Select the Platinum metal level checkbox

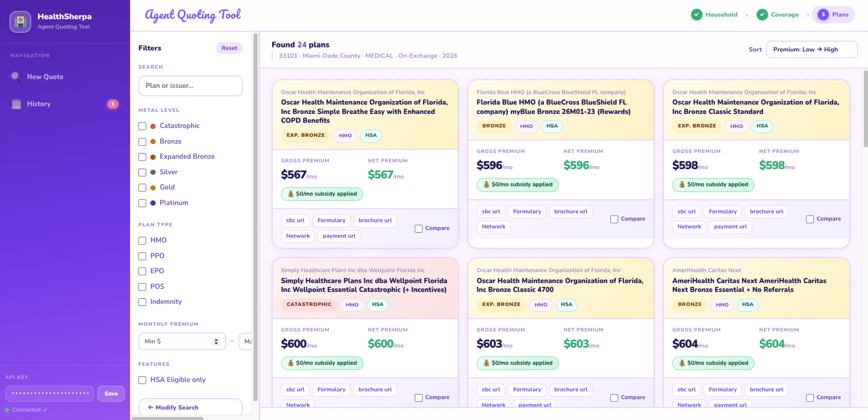click(x=142, y=203)
